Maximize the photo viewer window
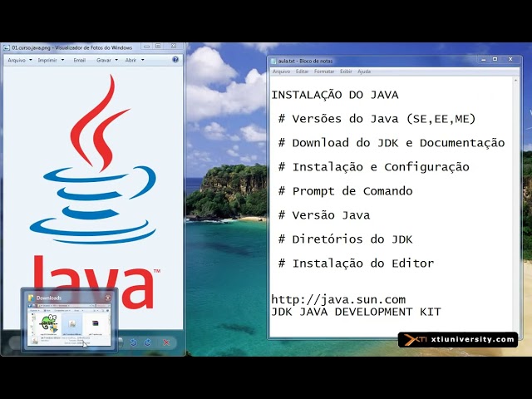Screen dimensions: 532x399 pos(158,47)
